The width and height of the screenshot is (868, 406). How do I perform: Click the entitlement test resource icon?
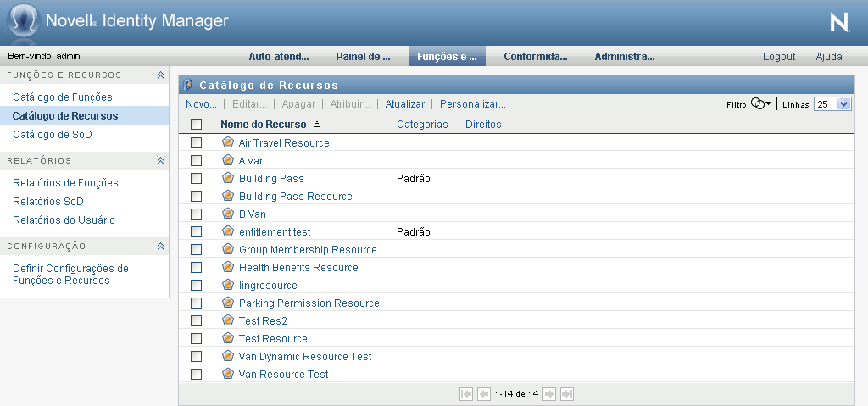(x=227, y=231)
